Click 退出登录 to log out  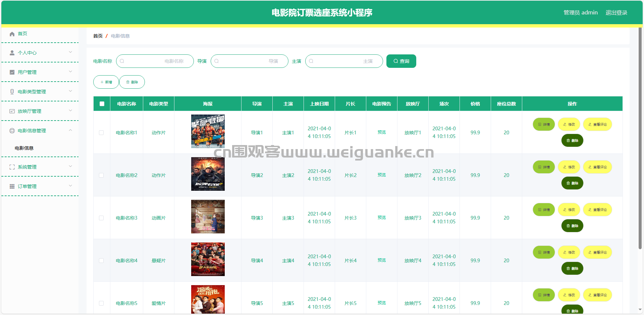click(616, 13)
